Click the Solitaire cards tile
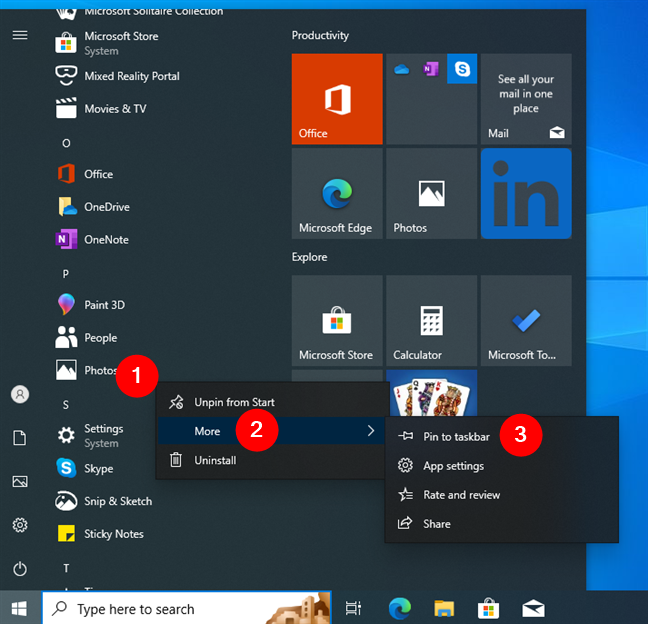The width and height of the screenshot is (648, 624). 431,393
